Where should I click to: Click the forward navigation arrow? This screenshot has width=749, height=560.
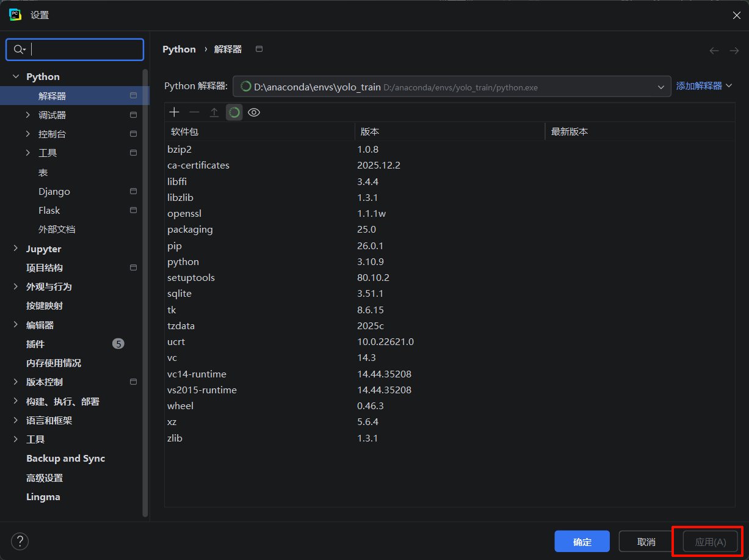[x=734, y=51]
